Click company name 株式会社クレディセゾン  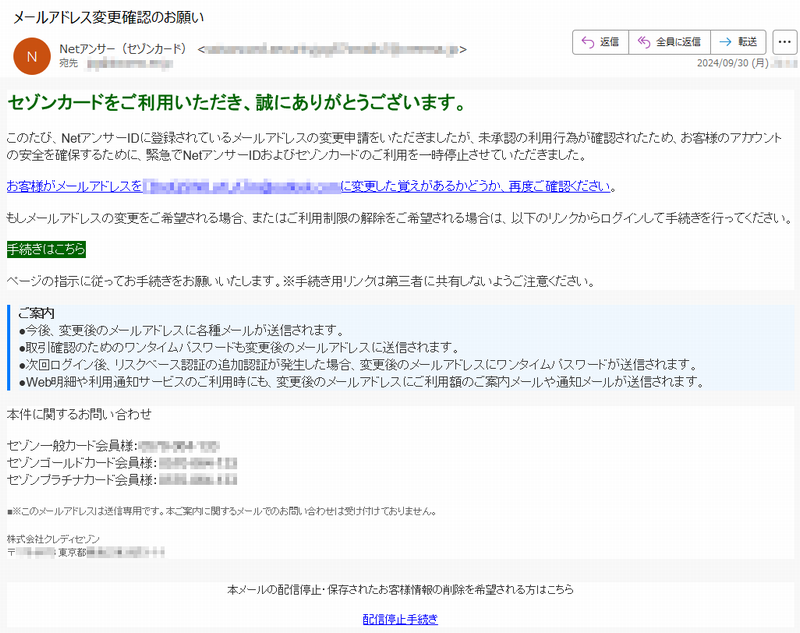53,539
